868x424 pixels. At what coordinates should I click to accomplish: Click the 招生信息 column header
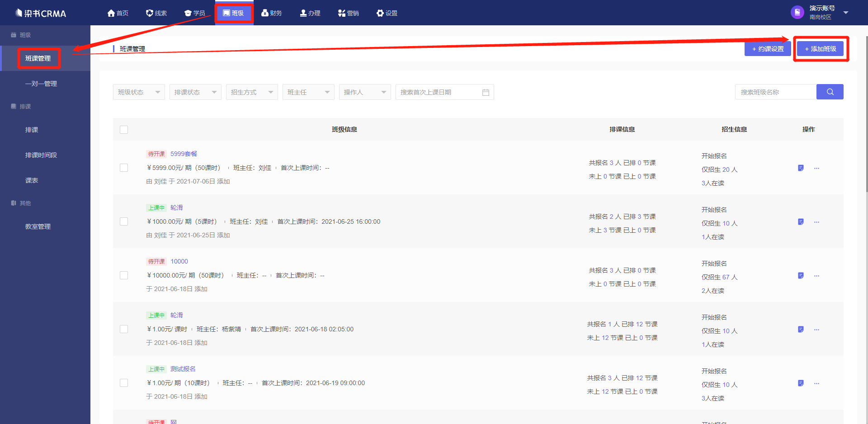pos(734,129)
